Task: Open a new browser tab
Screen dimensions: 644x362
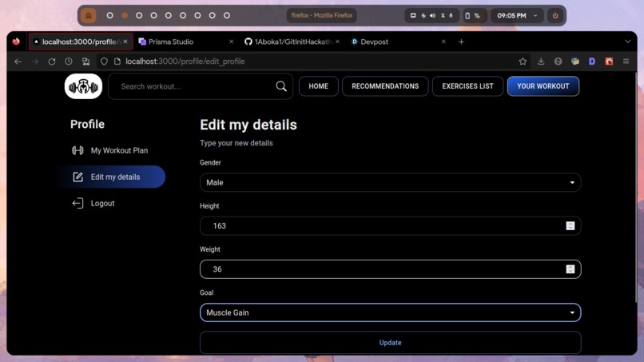Action: click(x=461, y=42)
